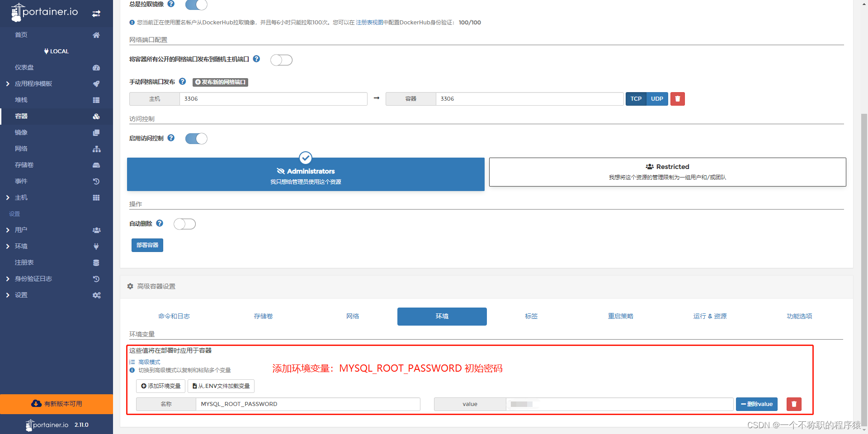The height and width of the screenshot is (434, 868).
Task: Enable publishing all ports to random host ports
Action: tap(281, 60)
